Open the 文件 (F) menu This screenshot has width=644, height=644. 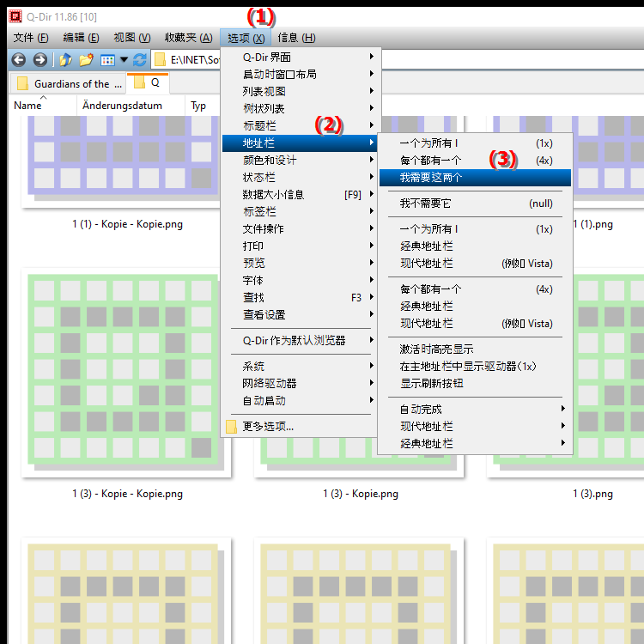point(31,38)
